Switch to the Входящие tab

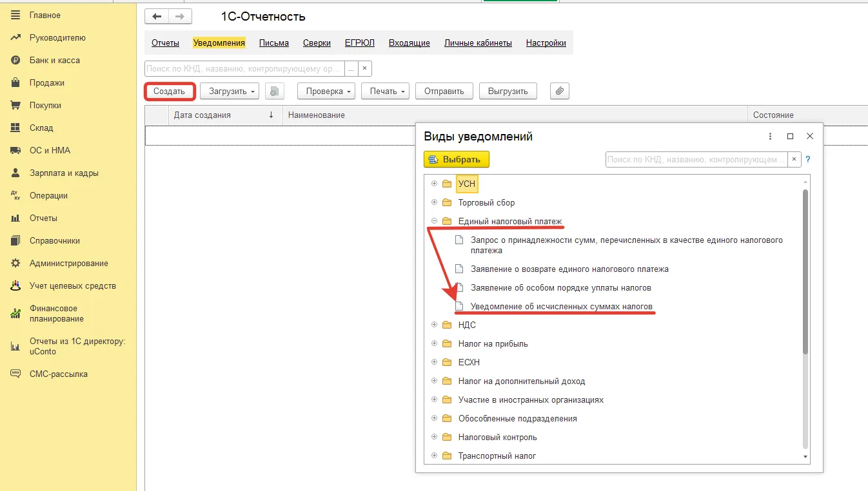click(409, 43)
